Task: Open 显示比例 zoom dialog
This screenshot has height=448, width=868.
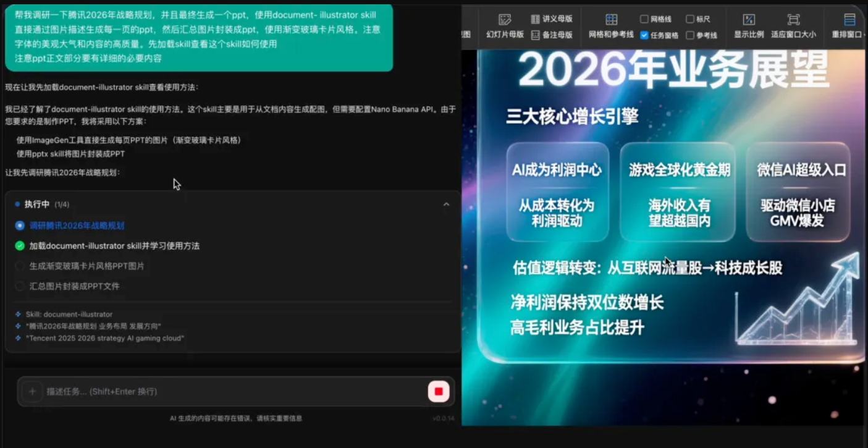Action: (x=749, y=25)
